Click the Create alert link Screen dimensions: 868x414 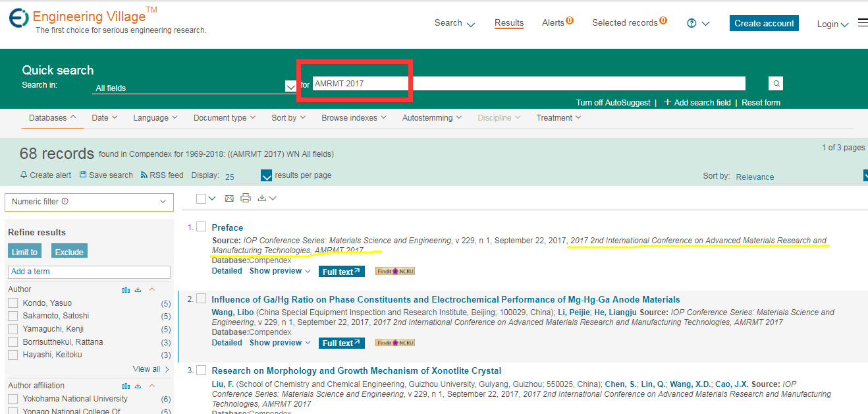[x=46, y=175]
